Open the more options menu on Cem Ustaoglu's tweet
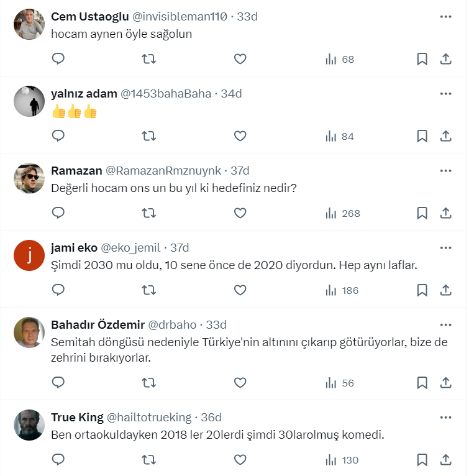The width and height of the screenshot is (469, 476). (445, 17)
